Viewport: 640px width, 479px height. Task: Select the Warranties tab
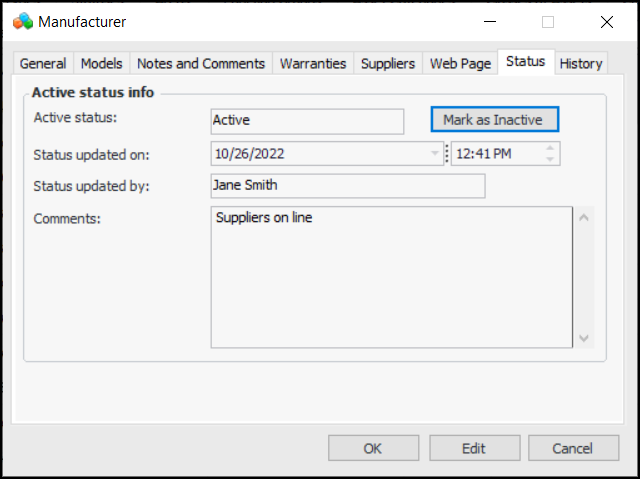(313, 63)
